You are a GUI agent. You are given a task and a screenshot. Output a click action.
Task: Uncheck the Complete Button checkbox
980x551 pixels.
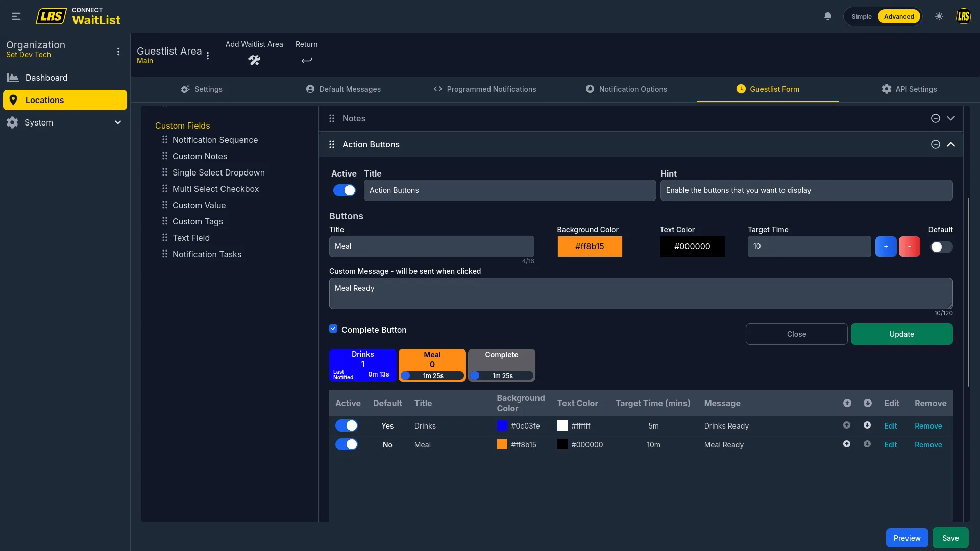coord(333,329)
